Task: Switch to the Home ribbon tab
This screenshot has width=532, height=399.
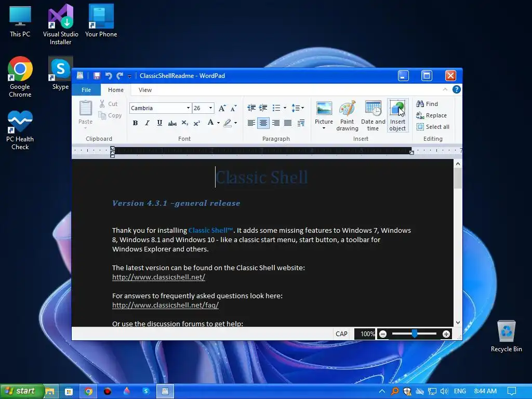Action: [x=116, y=90]
